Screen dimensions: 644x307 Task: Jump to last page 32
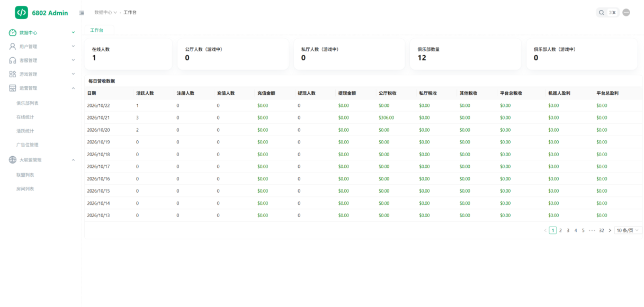pyautogui.click(x=602, y=231)
